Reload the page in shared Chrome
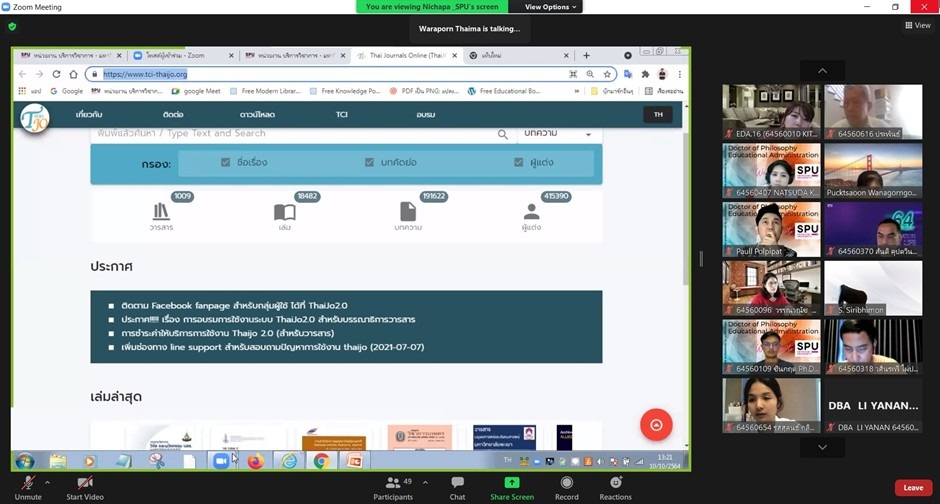 click(56, 74)
